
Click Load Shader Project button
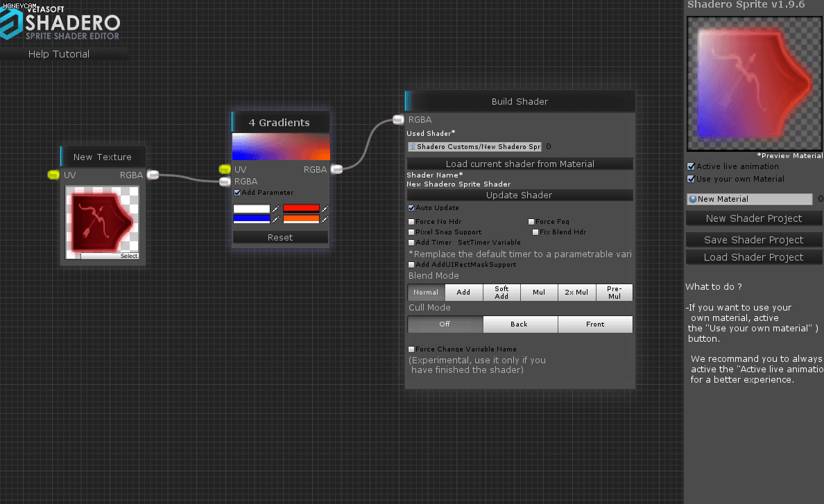coord(754,257)
